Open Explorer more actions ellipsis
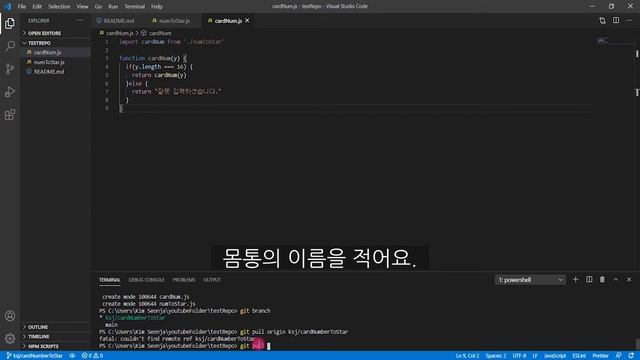640x360 pixels. [80, 20]
